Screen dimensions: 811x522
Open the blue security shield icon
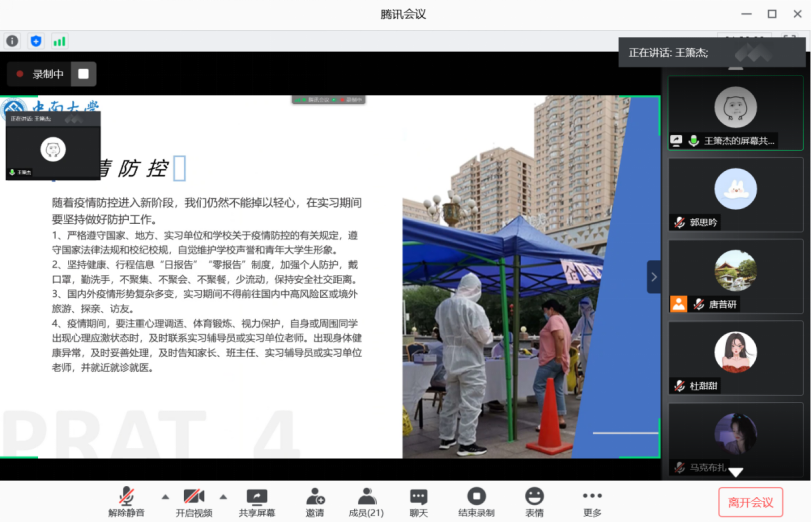pos(36,41)
